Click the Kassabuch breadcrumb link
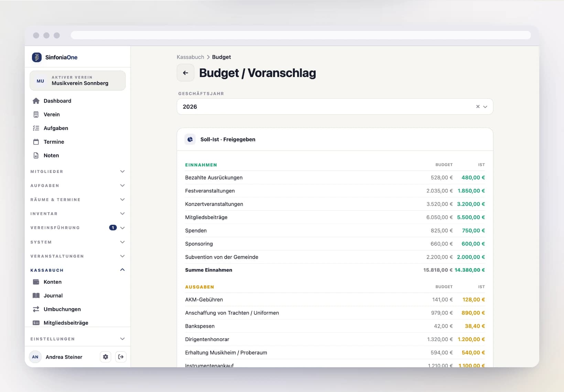 coord(191,57)
